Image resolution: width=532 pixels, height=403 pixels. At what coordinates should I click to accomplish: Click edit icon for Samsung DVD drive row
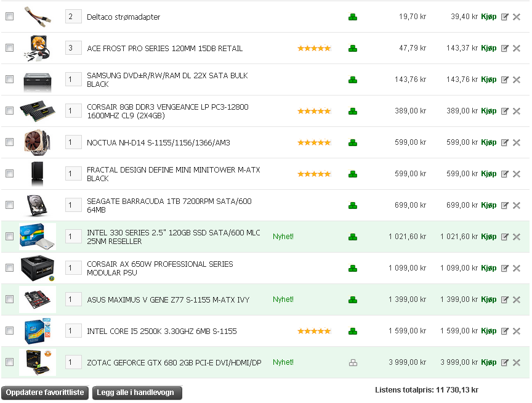[504, 79]
